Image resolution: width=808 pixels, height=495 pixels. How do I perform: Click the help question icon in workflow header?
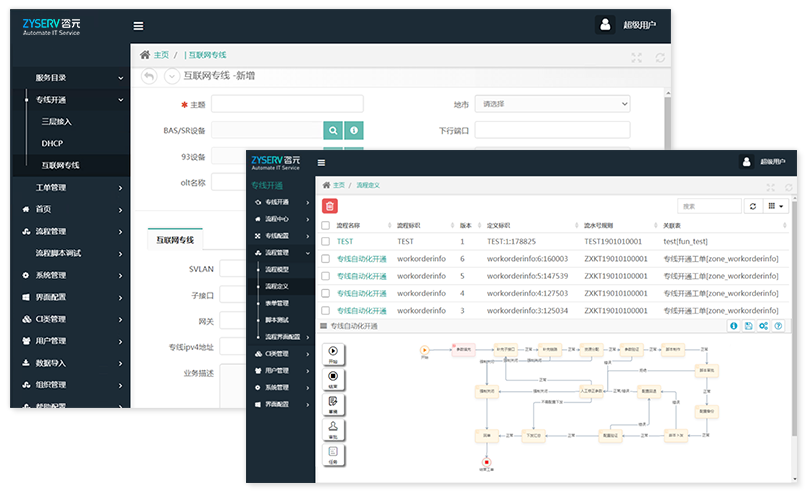778,326
